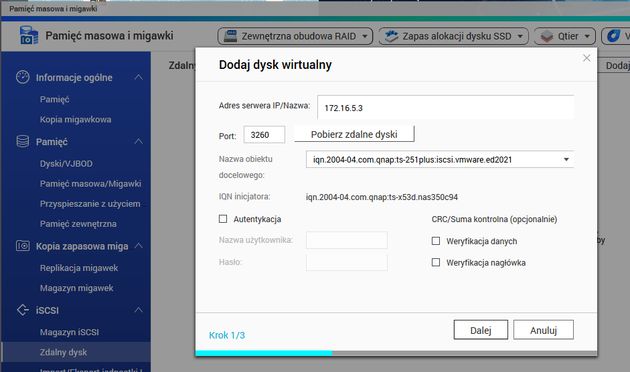Open Pamięć masowa/Migawki in sidebar

(90, 184)
